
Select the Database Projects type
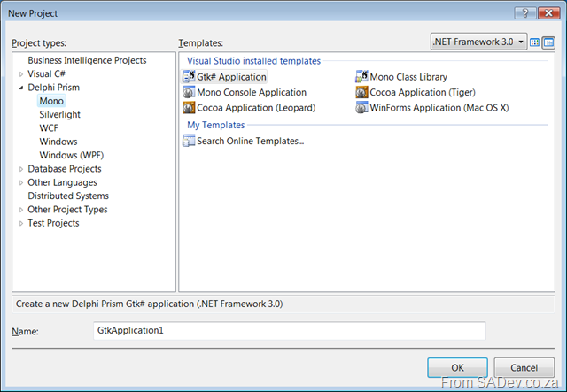[65, 169]
